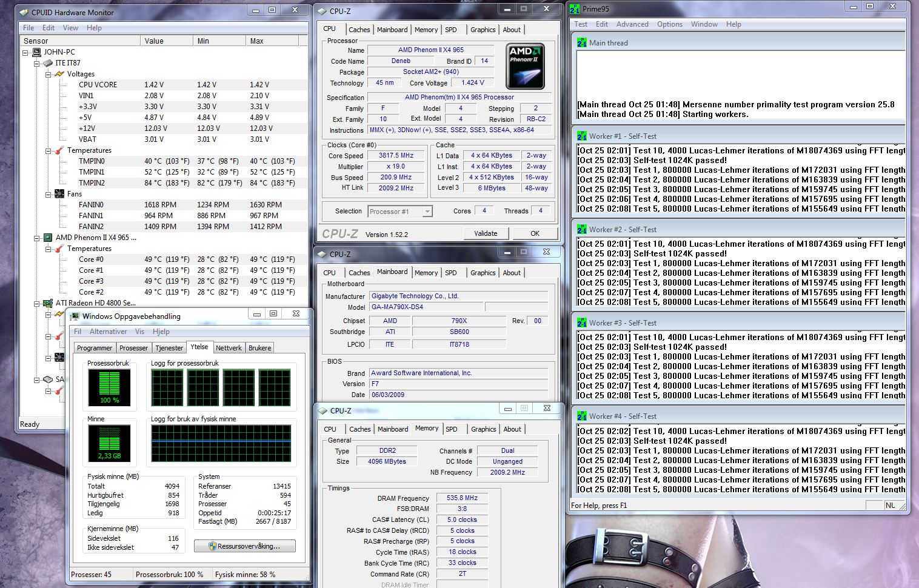This screenshot has height=588, width=919.
Task: Click the Hjelp menu in Oppgavebehandling
Action: point(161,332)
